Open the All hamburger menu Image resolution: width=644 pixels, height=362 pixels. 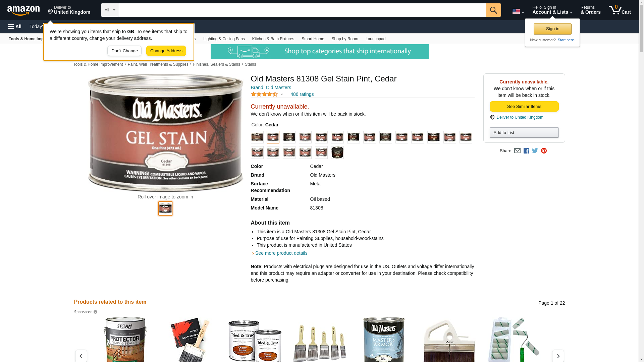coord(15,26)
